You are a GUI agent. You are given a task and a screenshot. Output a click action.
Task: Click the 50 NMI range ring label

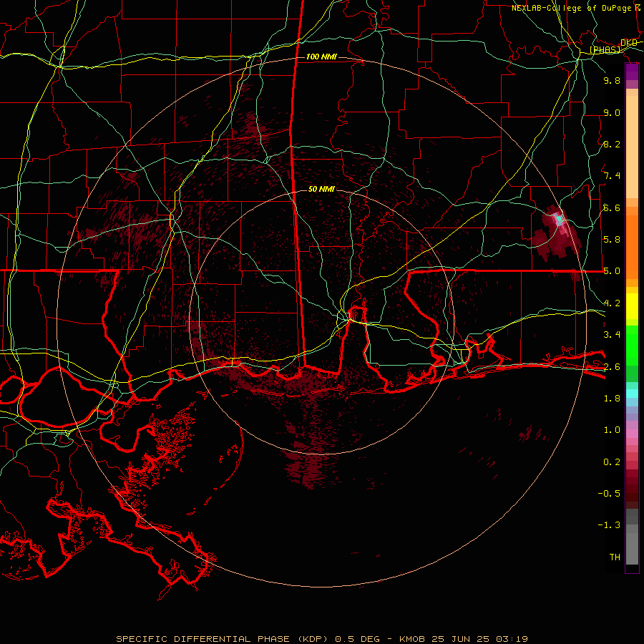click(x=321, y=189)
